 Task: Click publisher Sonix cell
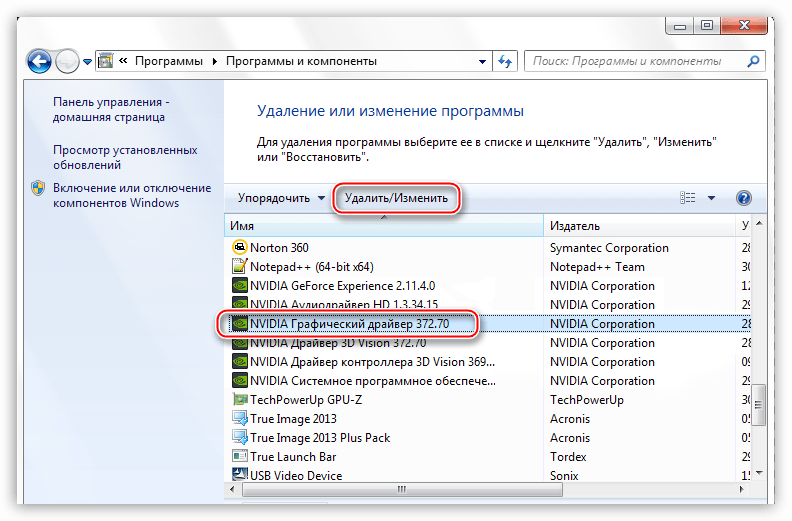564,476
